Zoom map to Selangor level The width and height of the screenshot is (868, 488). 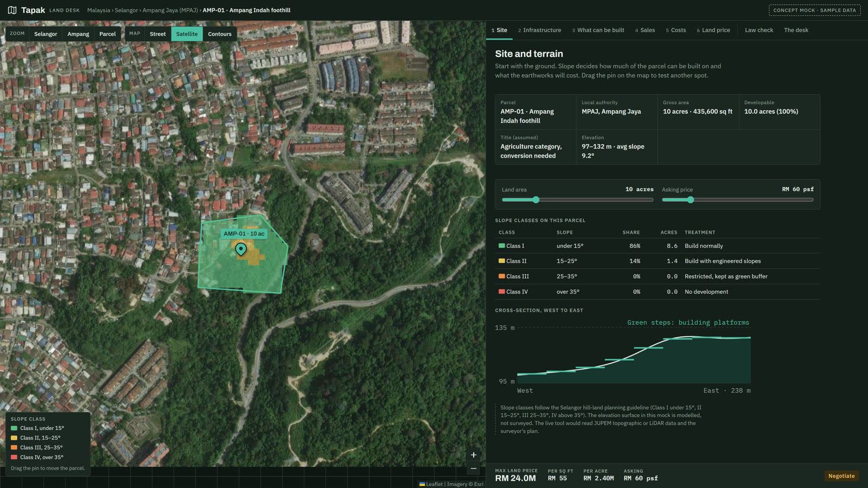46,34
